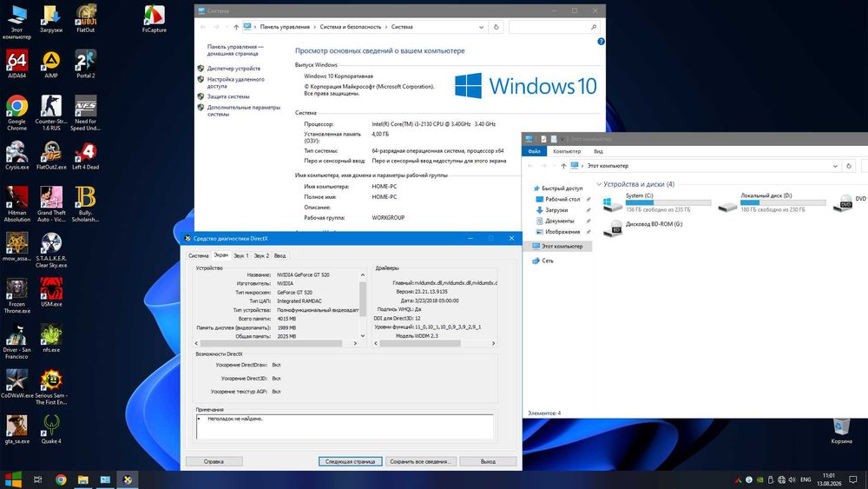The image size is (868, 489).
Task: Click the ENG language indicator in the tray
Action: point(806,479)
